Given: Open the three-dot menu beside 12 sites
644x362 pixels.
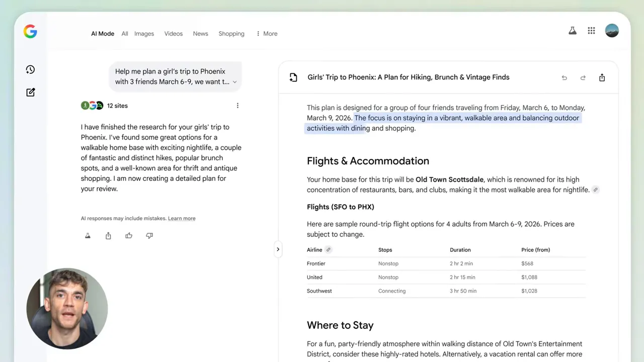Looking at the screenshot, I should 237,106.
